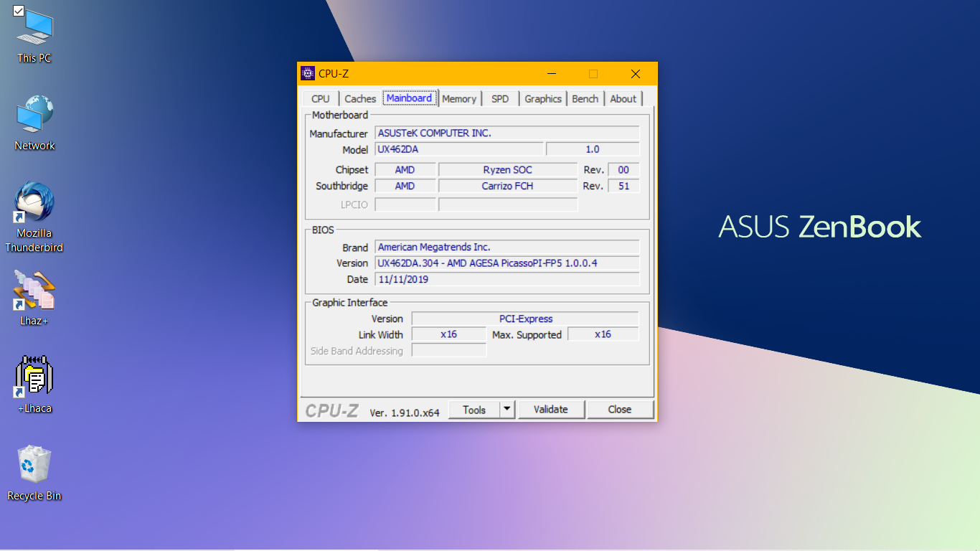Click the version text Ver. 1.91.0.x64

(405, 413)
